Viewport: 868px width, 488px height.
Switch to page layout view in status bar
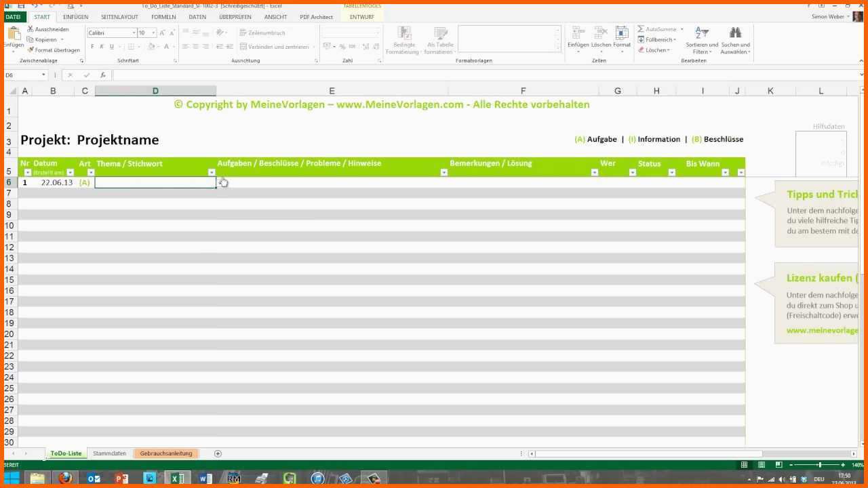click(x=761, y=465)
